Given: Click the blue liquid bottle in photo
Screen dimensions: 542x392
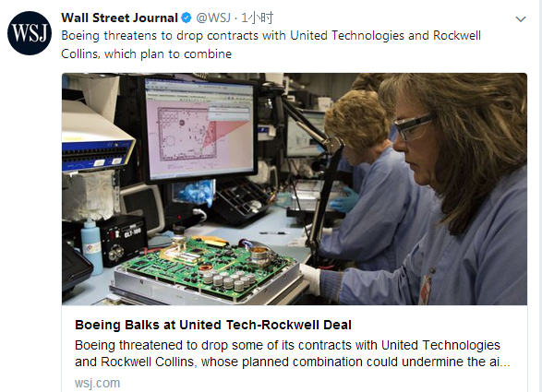Looking at the screenshot, I should tap(91, 246).
